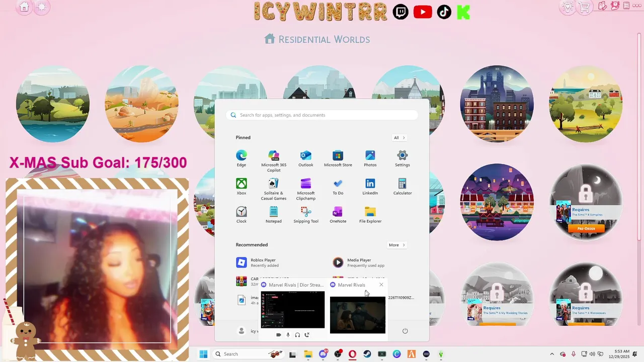Expand All pinned apps list

click(399, 137)
